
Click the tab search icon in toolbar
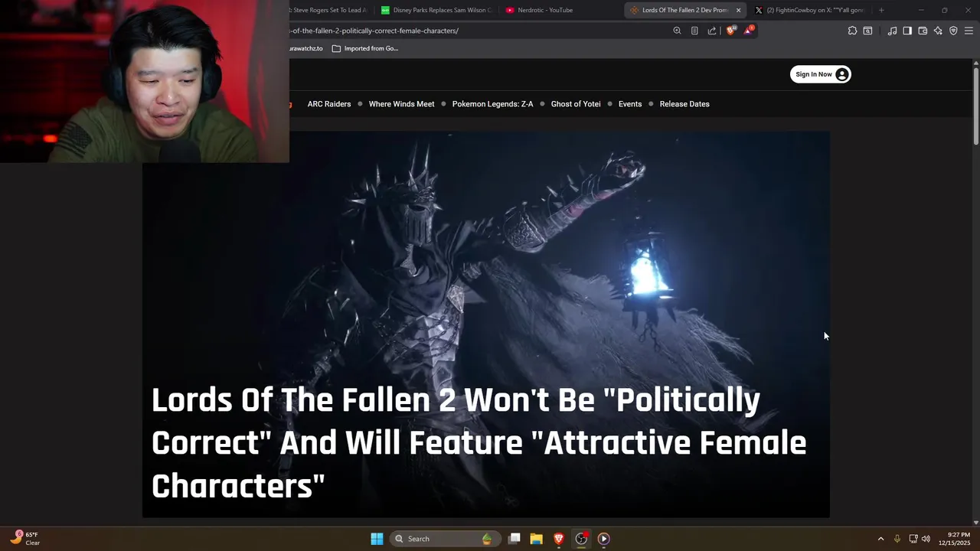click(867, 31)
